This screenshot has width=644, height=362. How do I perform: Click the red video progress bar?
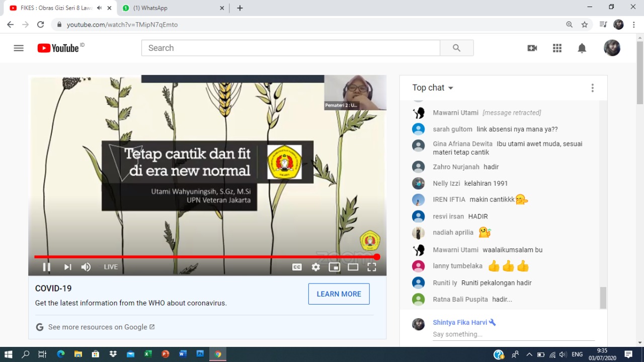pos(201,257)
